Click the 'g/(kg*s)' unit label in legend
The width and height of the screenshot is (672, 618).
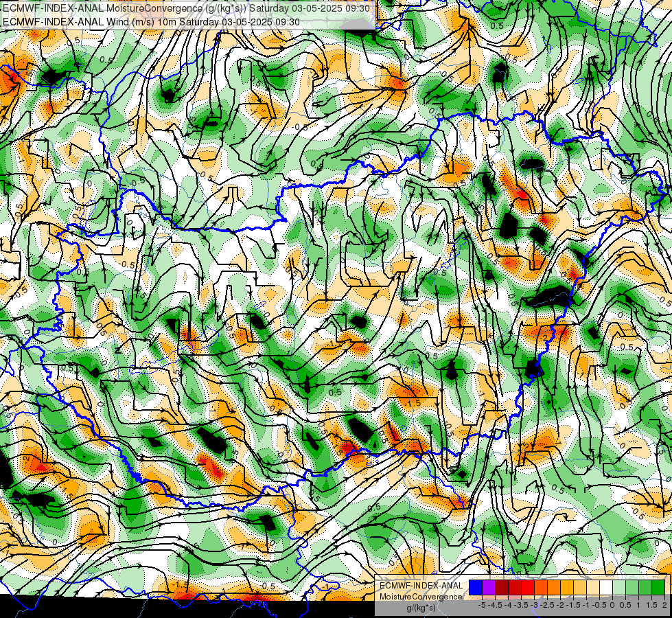421,608
